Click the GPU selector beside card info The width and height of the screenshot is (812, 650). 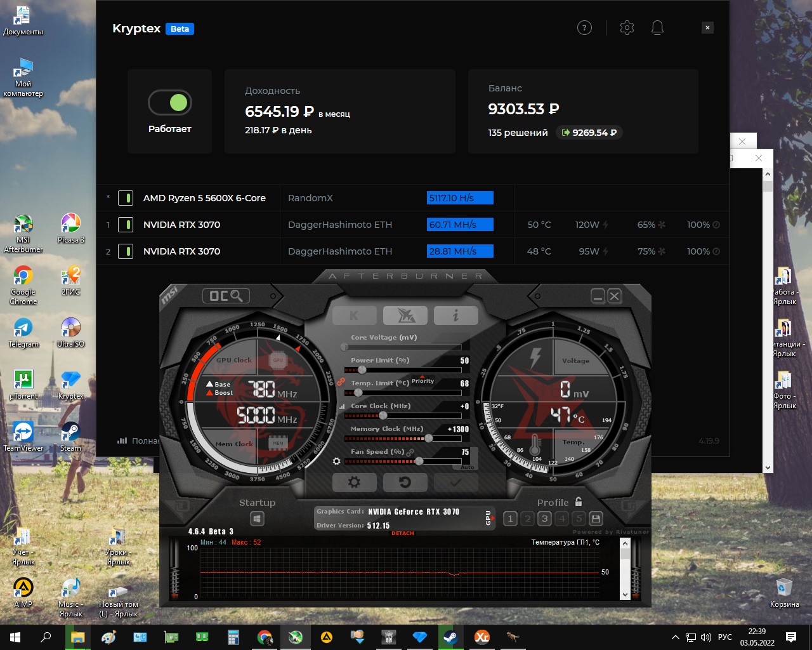tap(488, 518)
